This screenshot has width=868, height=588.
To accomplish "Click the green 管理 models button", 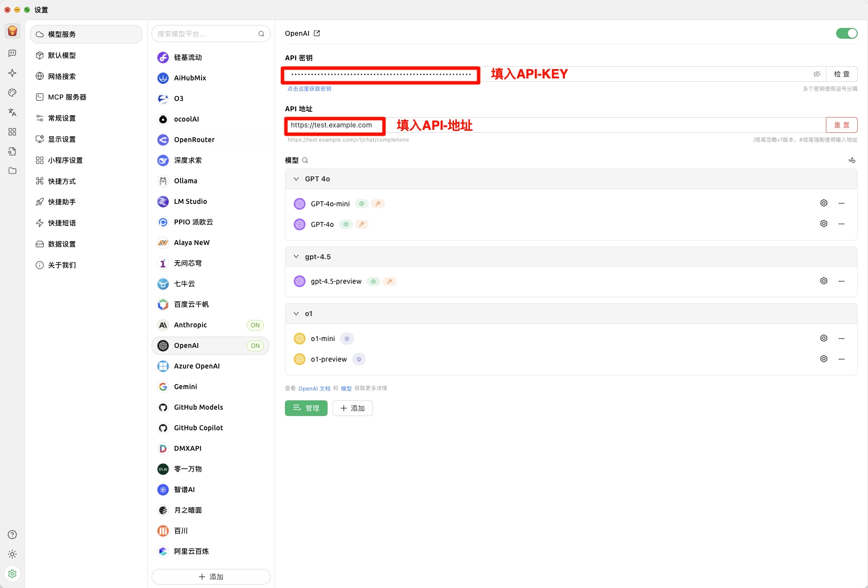I will point(306,408).
